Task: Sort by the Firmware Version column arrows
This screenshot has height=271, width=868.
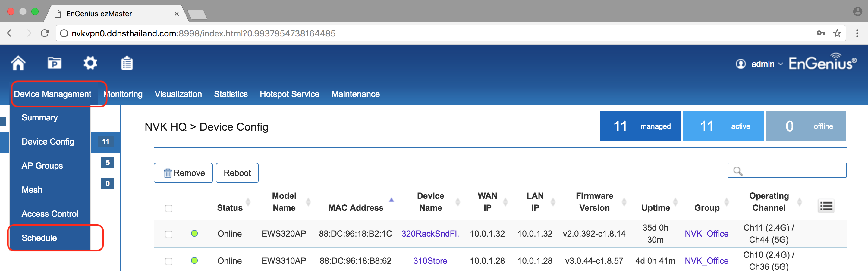Action: pos(624,202)
